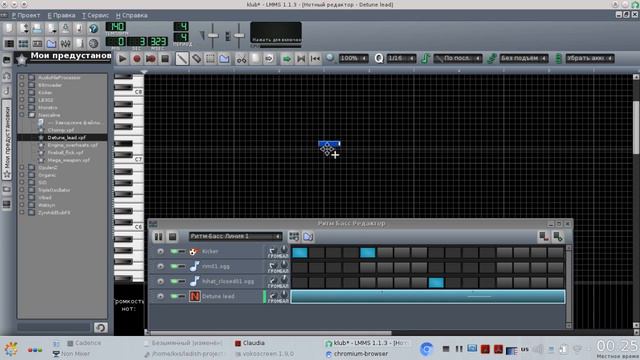This screenshot has width=640, height=360.
Task: Click the presets browser filter field
Action: [x=54, y=327]
